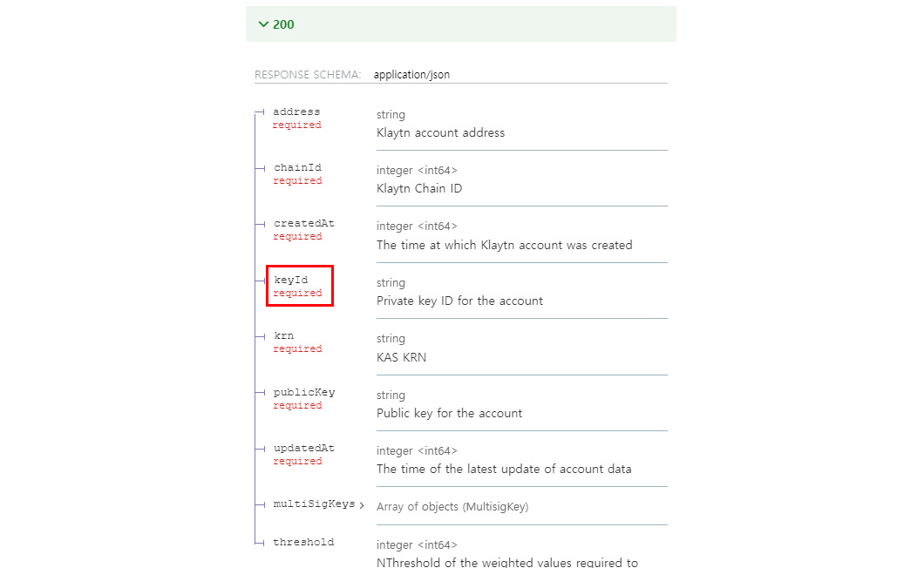This screenshot has height=568, width=924.
Task: Click the Klaytn account address description
Action: [x=441, y=132]
